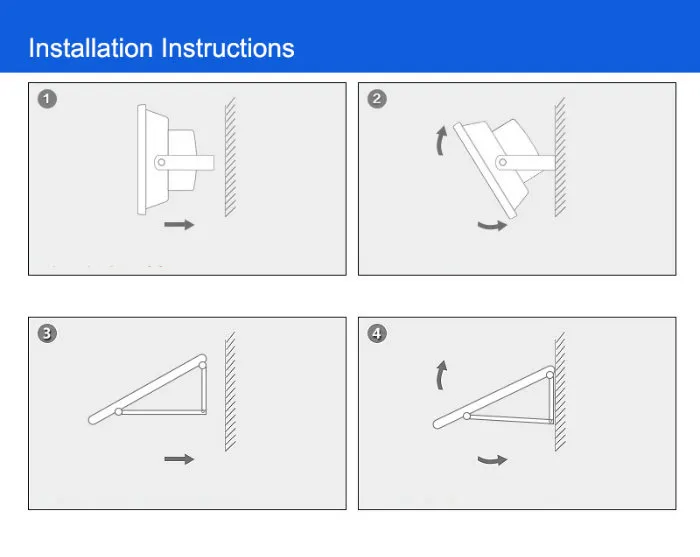The image size is (700, 557).
Task: Click the Installation Instructions heading
Action: click(161, 48)
